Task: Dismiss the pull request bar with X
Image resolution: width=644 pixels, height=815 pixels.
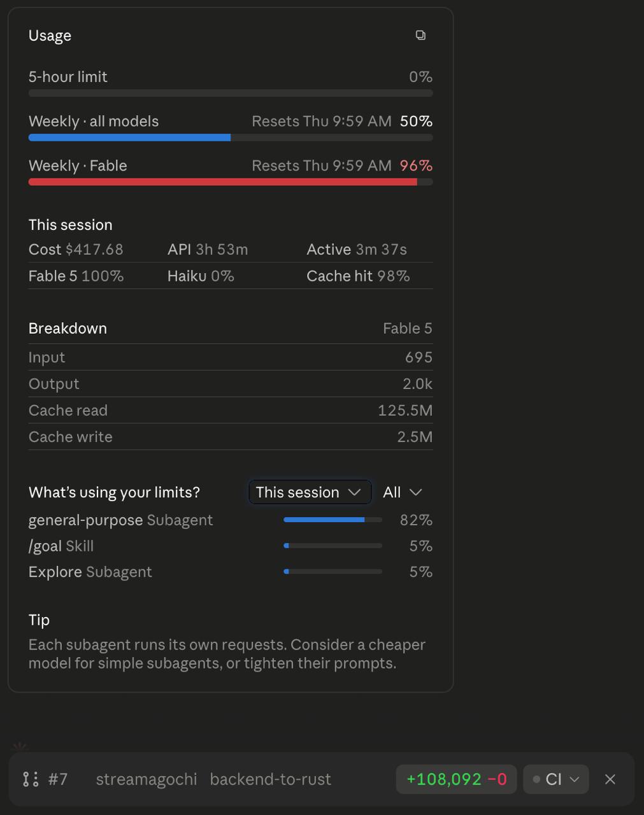Action: click(610, 779)
